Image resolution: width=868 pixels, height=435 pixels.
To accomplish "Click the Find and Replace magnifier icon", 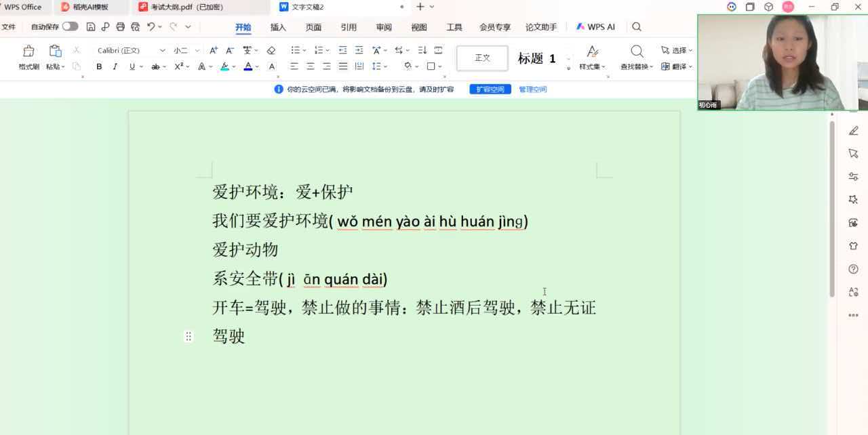I will point(637,51).
